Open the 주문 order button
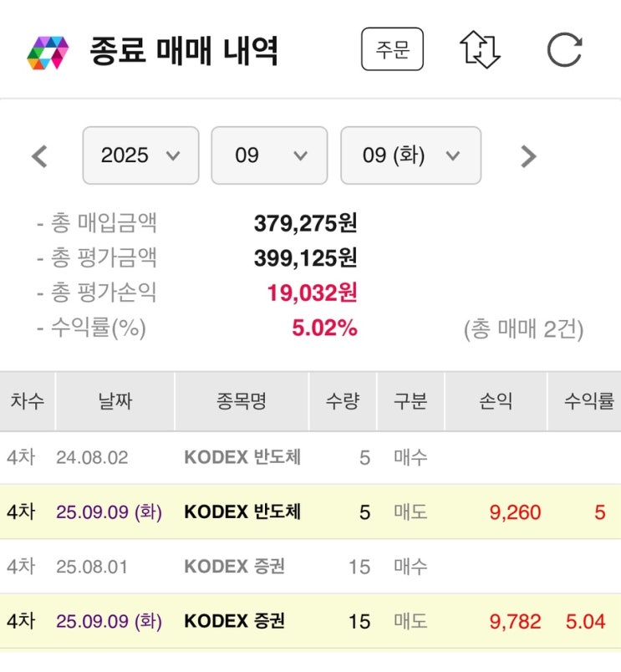 [392, 50]
